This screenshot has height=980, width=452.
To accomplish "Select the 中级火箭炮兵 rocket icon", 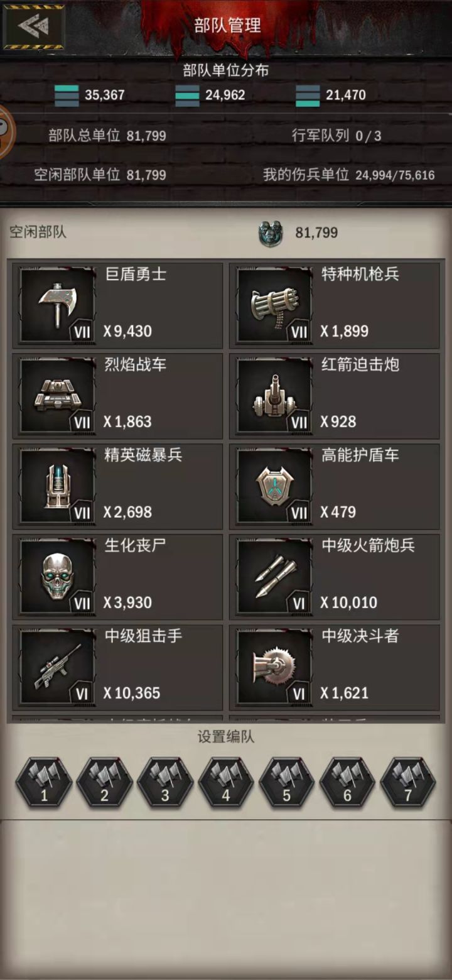I will [x=274, y=577].
